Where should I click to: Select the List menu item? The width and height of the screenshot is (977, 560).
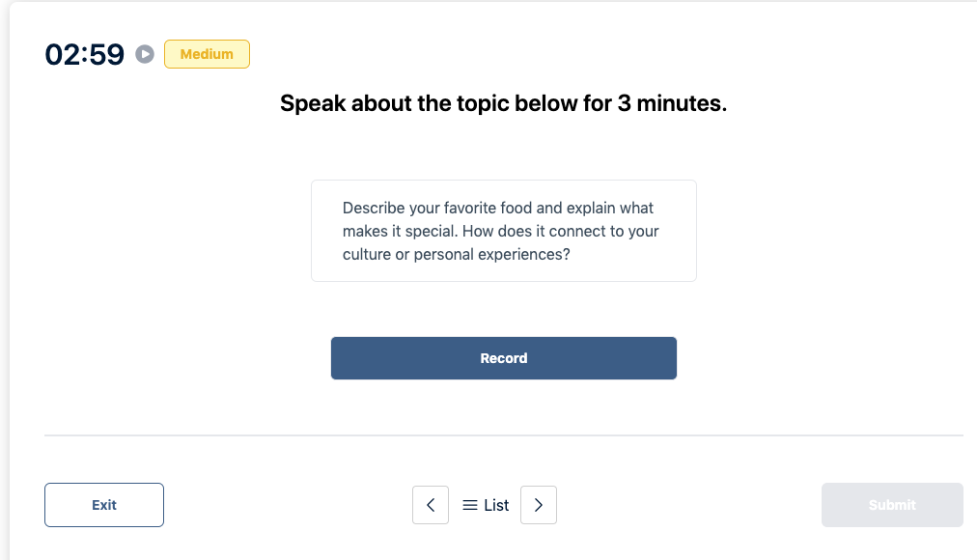coord(494,504)
